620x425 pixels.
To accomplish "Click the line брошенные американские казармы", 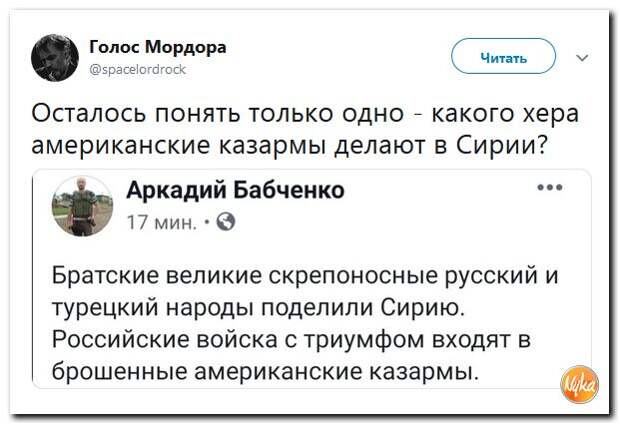I will pos(265,372).
